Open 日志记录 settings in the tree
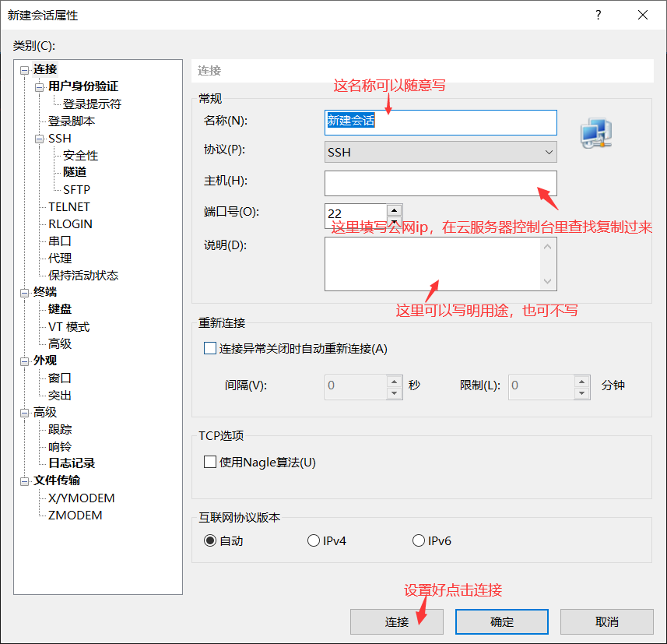This screenshot has height=644, width=667. [x=72, y=463]
